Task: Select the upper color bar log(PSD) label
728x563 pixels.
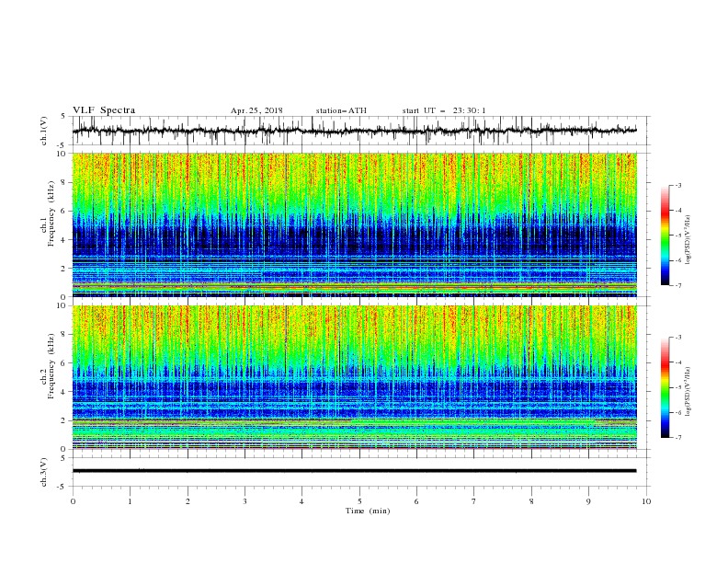Action: pos(688,240)
